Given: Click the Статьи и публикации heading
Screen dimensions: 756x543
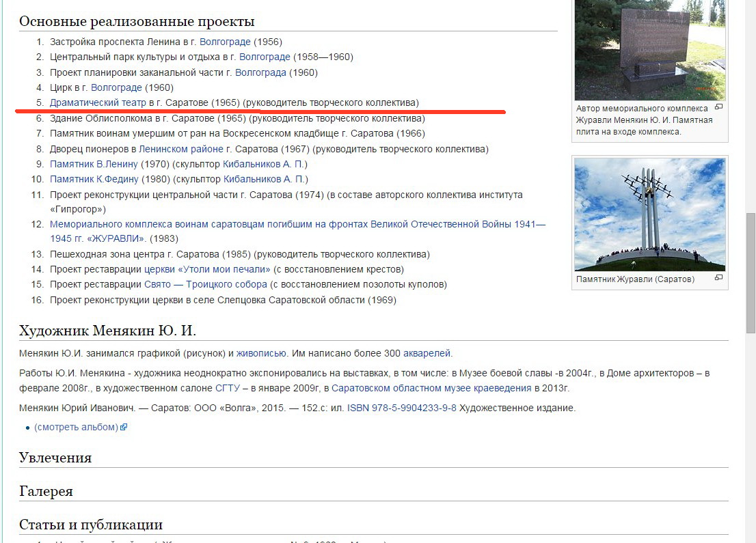Looking at the screenshot, I should click(91, 525).
